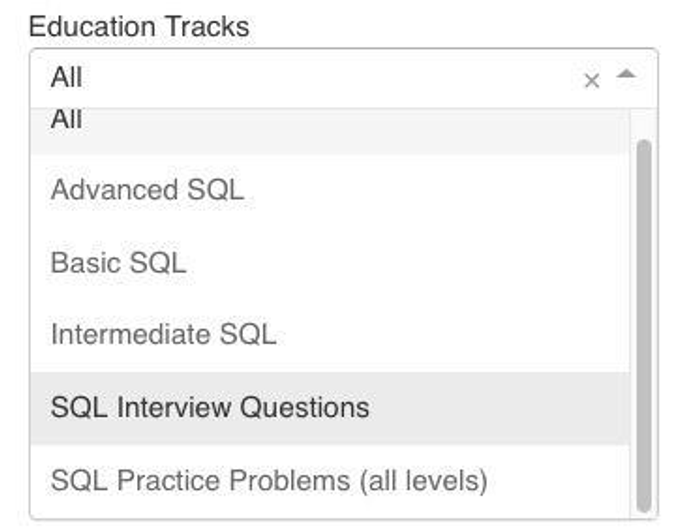Set Education Tracks to Basic SQL
675x531 pixels.
[118, 263]
